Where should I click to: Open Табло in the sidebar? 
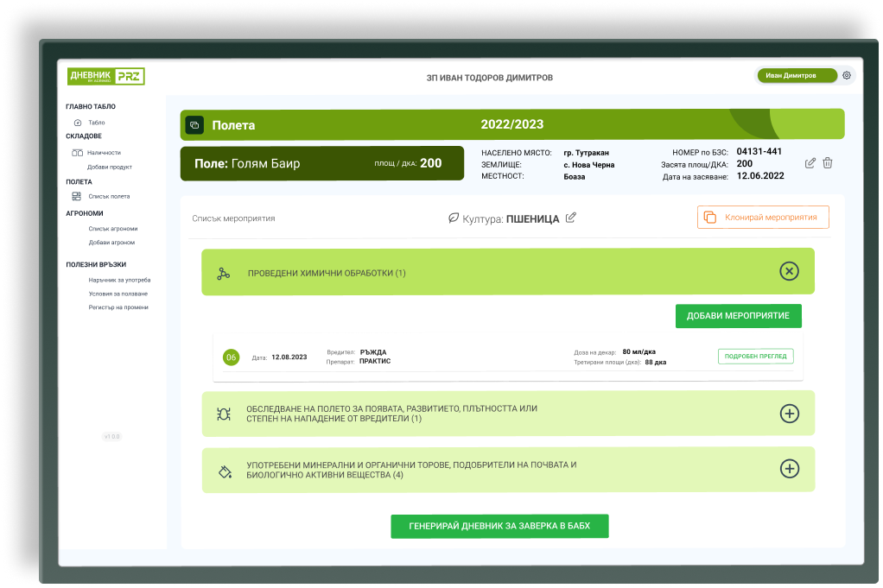pos(96,123)
